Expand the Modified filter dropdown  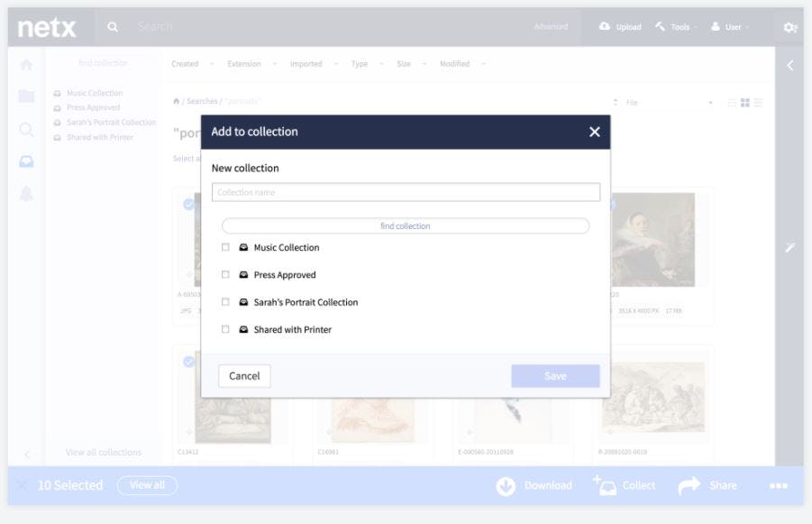459,64
